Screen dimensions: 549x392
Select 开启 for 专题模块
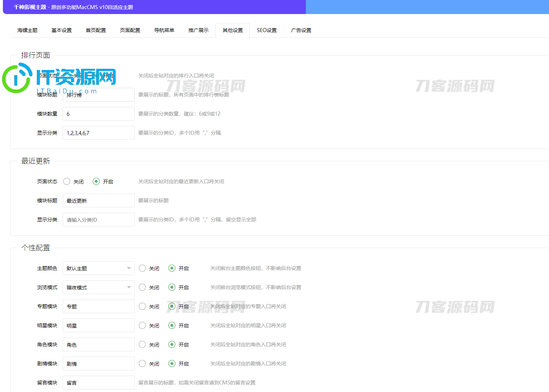pos(178,306)
